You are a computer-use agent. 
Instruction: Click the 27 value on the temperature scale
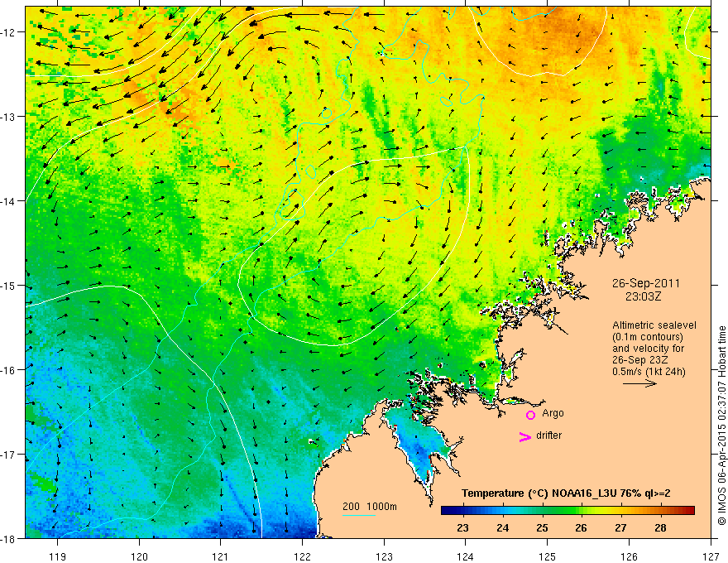pos(620,527)
